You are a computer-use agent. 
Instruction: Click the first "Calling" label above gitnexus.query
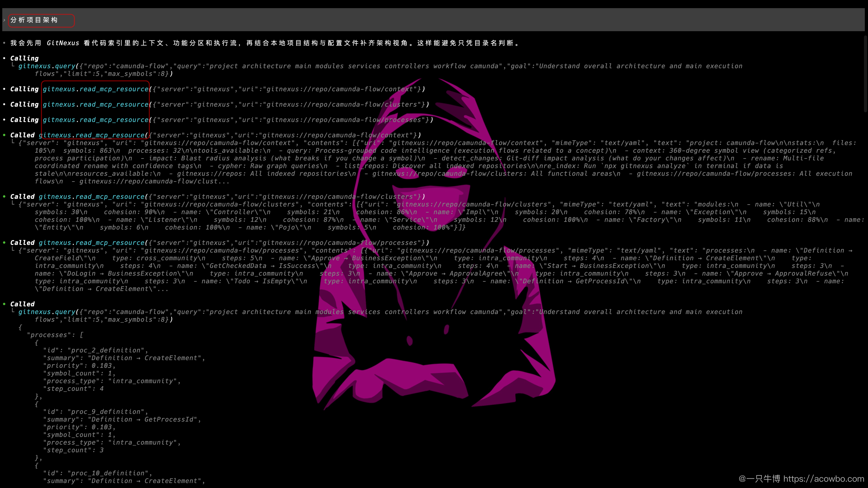pyautogui.click(x=24, y=58)
